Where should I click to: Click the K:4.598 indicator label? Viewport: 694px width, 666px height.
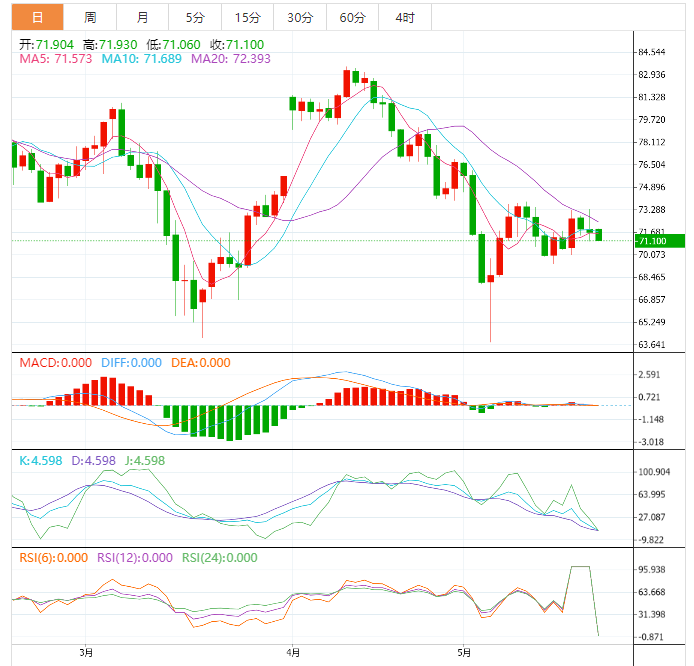pos(41,461)
